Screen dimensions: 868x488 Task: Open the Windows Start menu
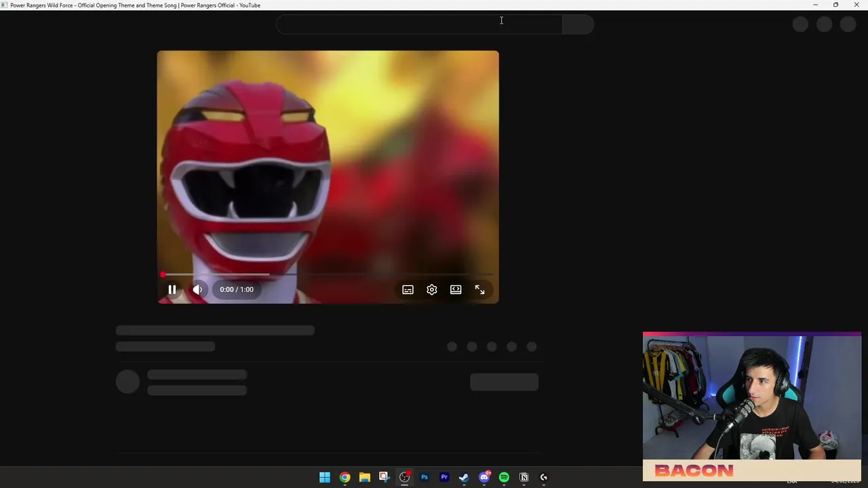325,477
